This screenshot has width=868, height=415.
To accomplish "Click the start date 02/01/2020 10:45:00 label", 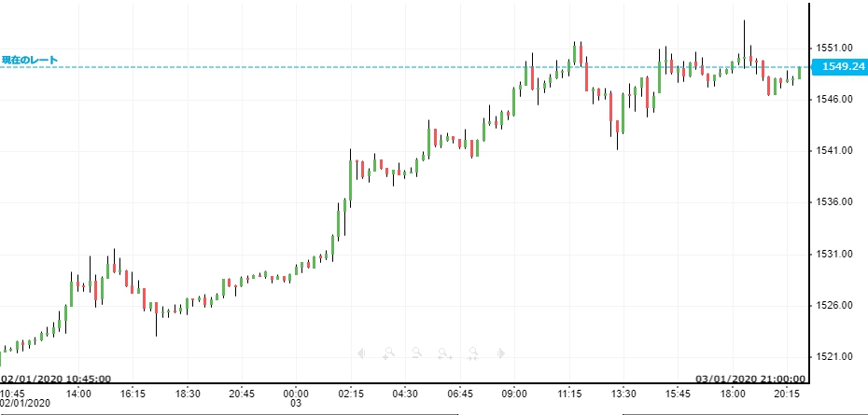I will (x=56, y=379).
